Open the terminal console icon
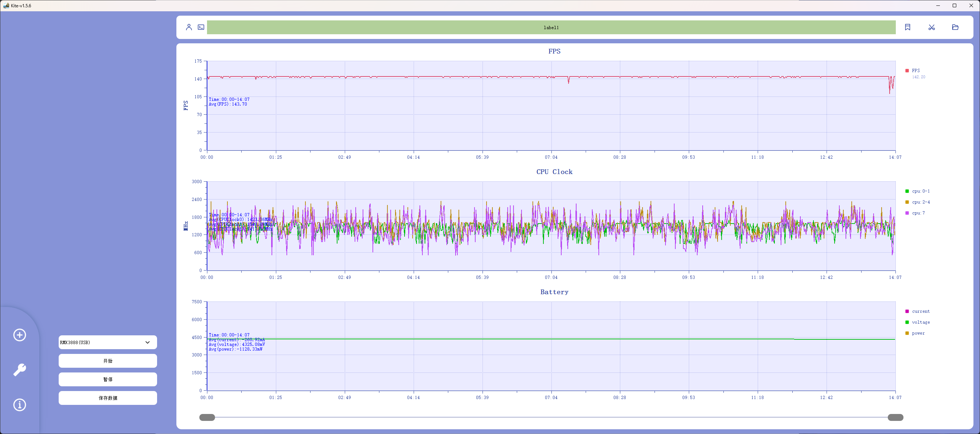 click(x=201, y=27)
